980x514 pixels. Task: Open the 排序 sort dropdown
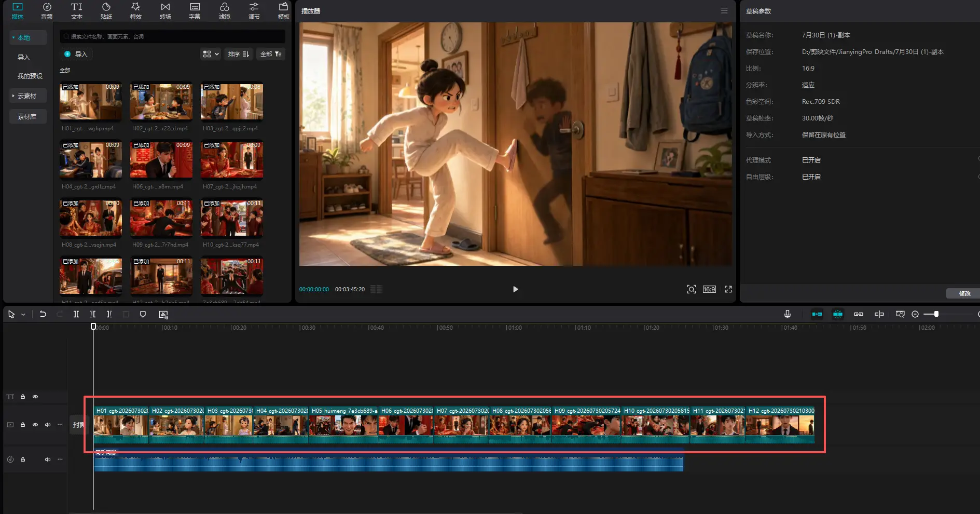[239, 54]
